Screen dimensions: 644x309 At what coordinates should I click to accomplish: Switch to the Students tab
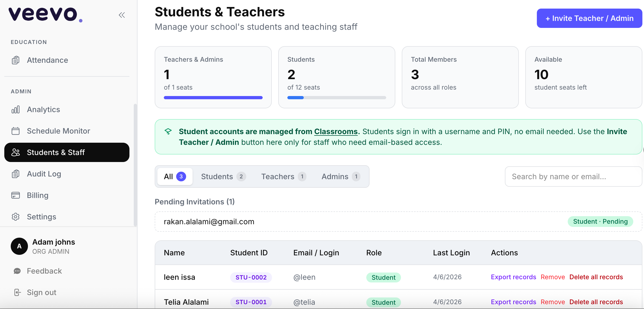click(223, 176)
